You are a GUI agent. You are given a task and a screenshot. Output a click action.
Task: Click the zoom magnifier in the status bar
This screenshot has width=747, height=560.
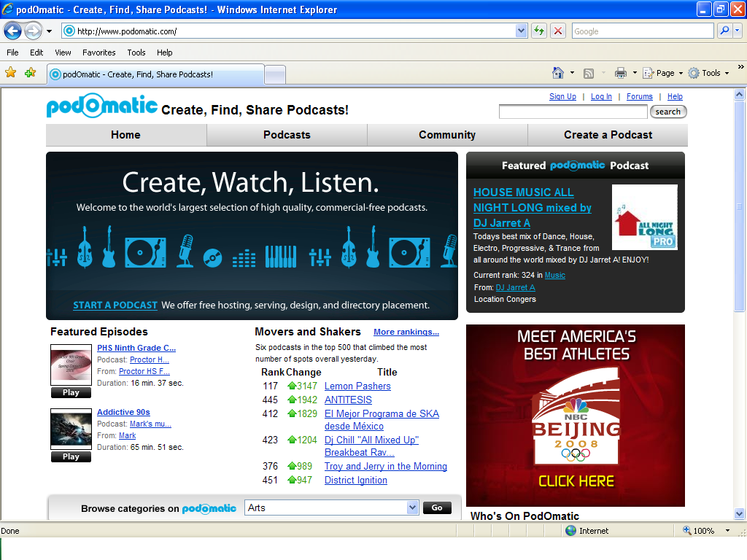pyautogui.click(x=687, y=530)
